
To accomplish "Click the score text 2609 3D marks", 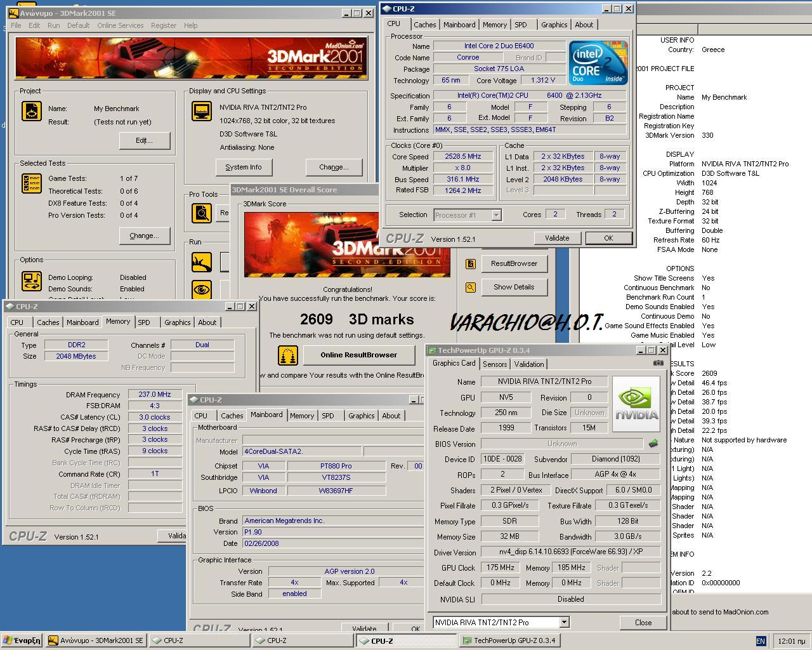I will 357,319.
